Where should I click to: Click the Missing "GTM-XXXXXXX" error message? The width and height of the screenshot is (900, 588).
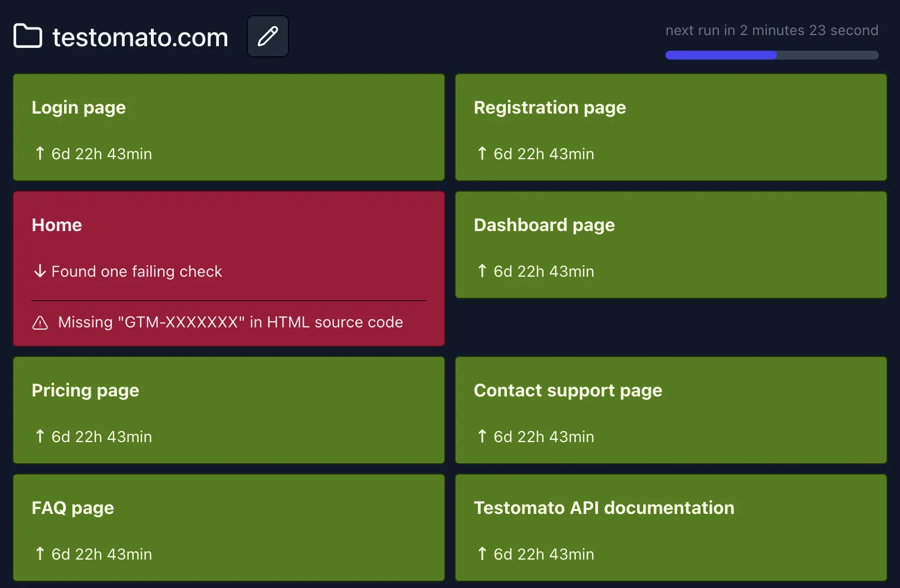click(231, 322)
